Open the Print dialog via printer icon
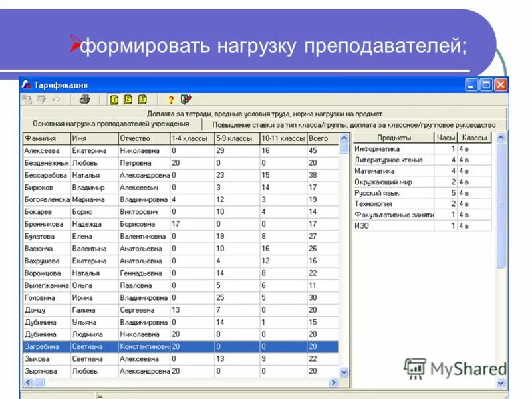This screenshot has width=532, height=399. pyautogui.click(x=84, y=100)
